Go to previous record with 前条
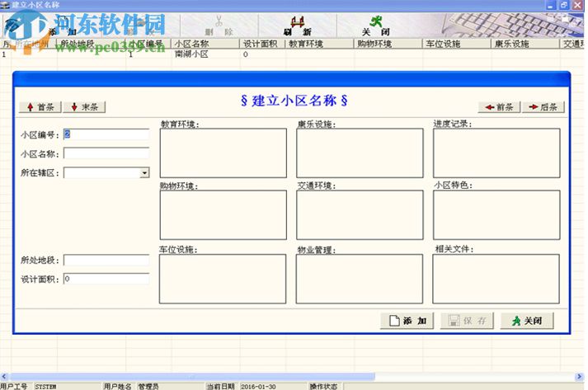This screenshot has width=588, height=390. (x=499, y=107)
